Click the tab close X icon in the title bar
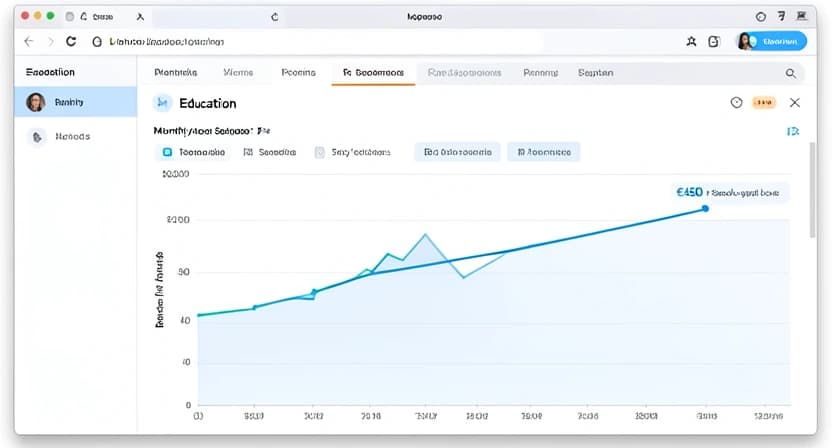The height and width of the screenshot is (448, 832). pyautogui.click(x=140, y=17)
